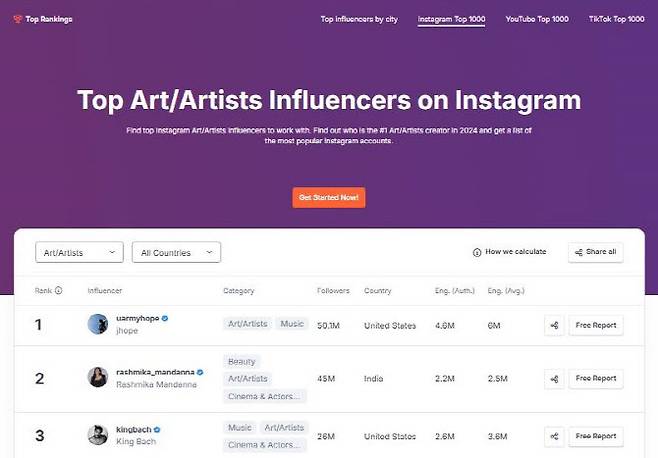Click verified badge next to uarmyhope
Viewport: 658px width, 458px height.
165,318
